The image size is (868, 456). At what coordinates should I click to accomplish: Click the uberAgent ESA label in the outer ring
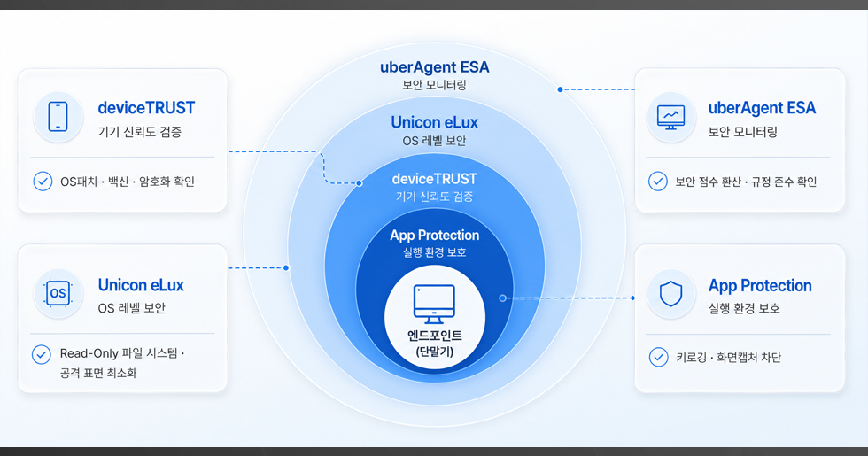pos(435,67)
